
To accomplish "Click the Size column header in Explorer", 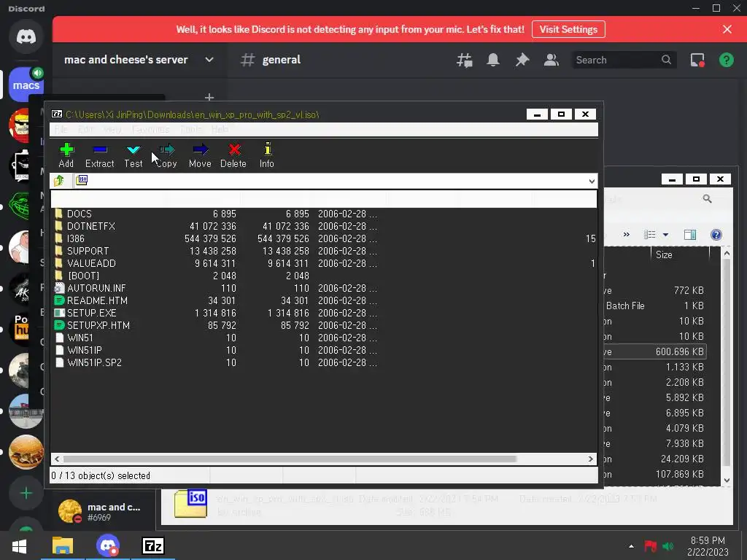I will coord(679,254).
